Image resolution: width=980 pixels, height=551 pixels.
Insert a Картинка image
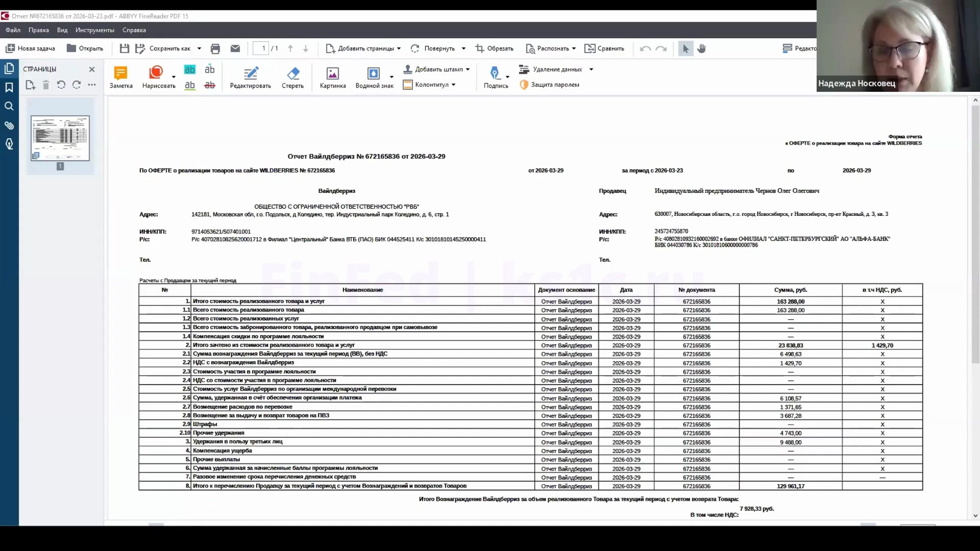333,78
